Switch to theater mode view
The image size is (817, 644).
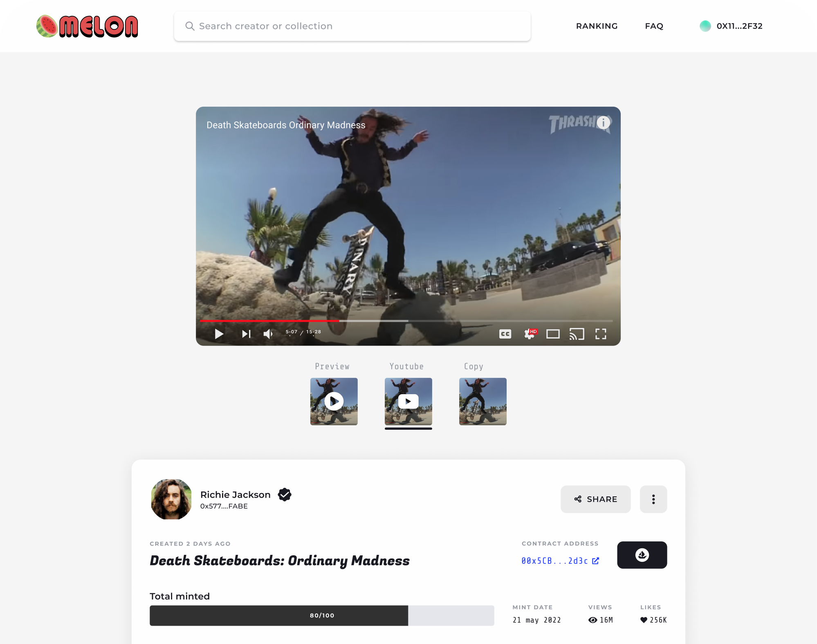553,334
